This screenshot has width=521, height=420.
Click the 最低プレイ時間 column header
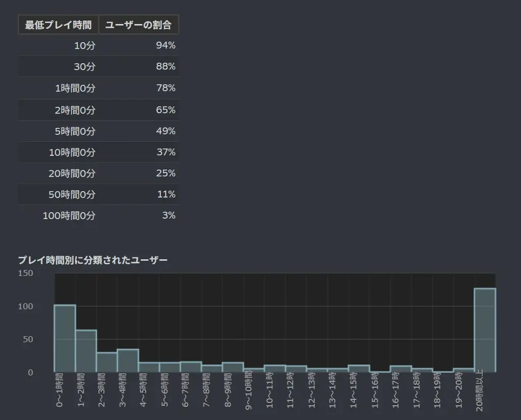tap(57, 24)
